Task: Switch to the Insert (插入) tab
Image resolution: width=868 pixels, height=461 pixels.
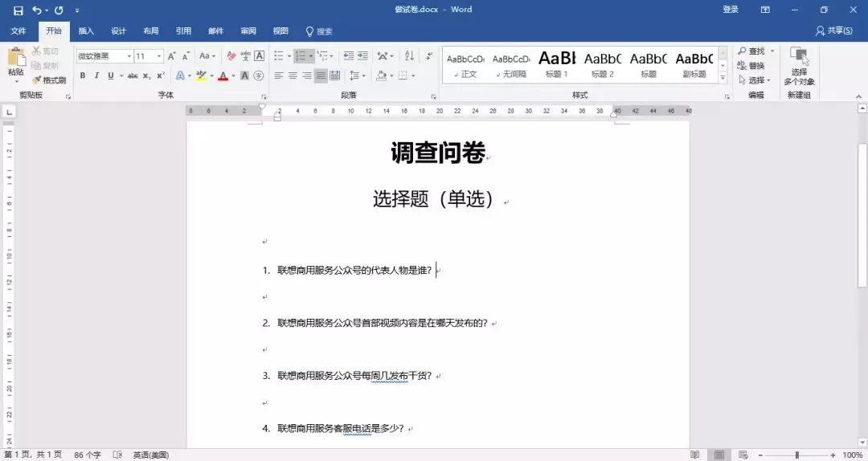Action: [86, 31]
